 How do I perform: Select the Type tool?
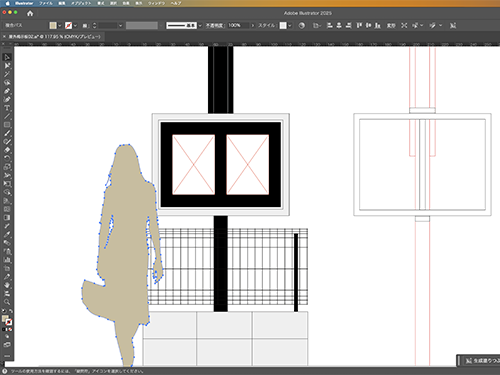coord(7,108)
